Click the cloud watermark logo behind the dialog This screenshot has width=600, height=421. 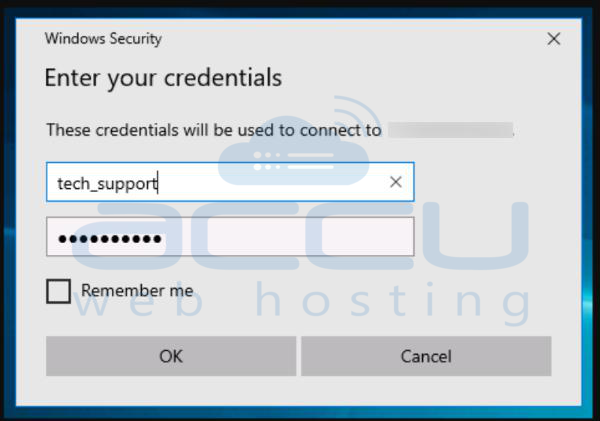(x=294, y=153)
